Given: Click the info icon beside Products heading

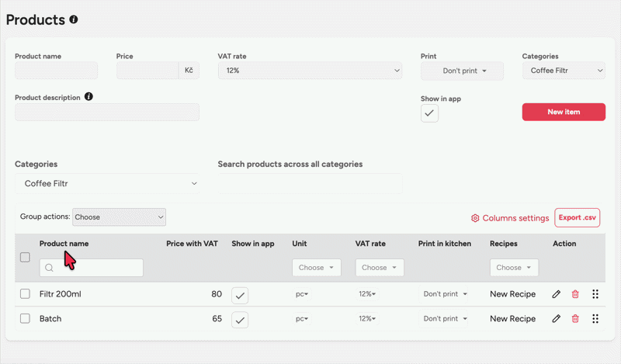Looking at the screenshot, I should click(x=74, y=19).
